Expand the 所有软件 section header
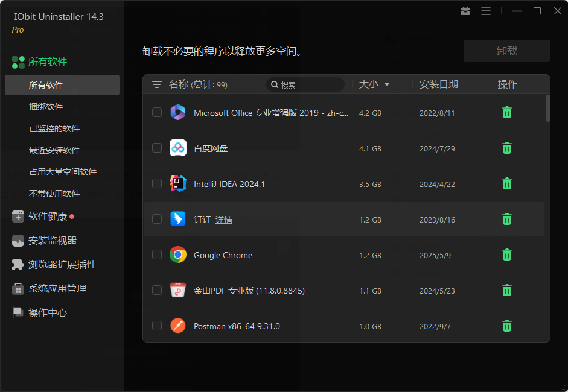The height and width of the screenshot is (392, 568). (48, 62)
